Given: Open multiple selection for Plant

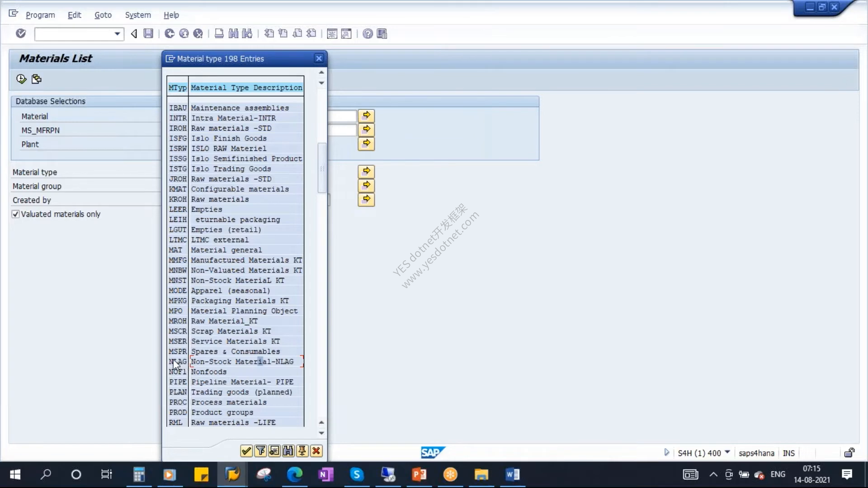Looking at the screenshot, I should [x=366, y=144].
